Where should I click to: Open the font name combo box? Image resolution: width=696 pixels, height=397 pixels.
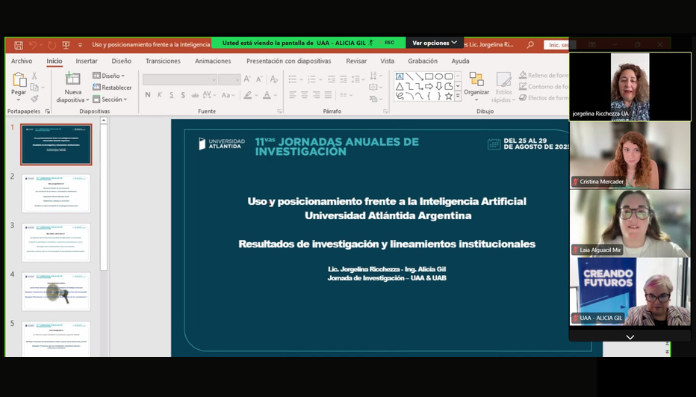(180, 79)
